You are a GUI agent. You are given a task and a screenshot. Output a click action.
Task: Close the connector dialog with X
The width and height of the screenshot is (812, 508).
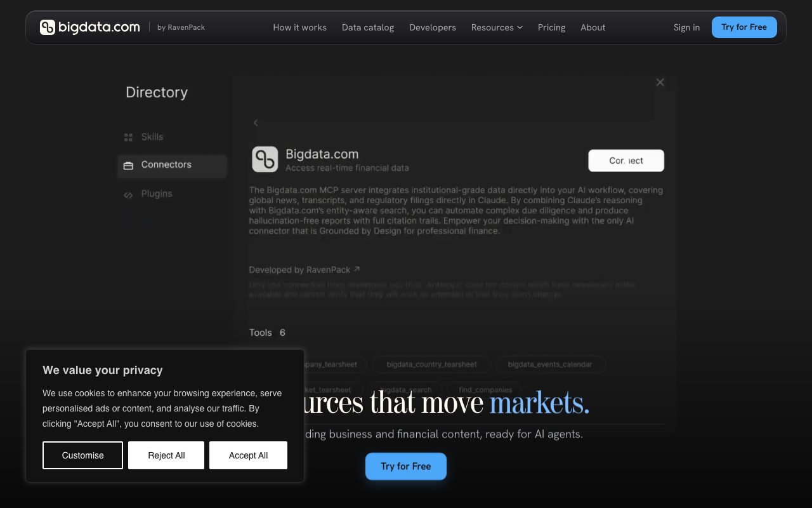[x=660, y=82]
